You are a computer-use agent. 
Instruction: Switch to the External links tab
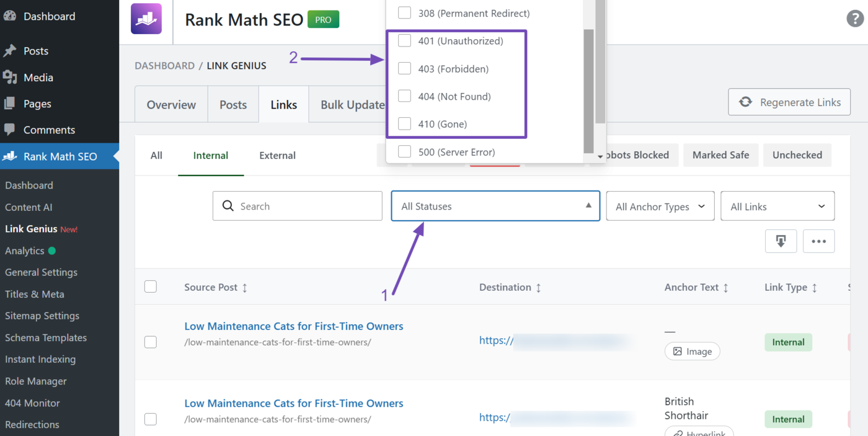[x=277, y=156]
